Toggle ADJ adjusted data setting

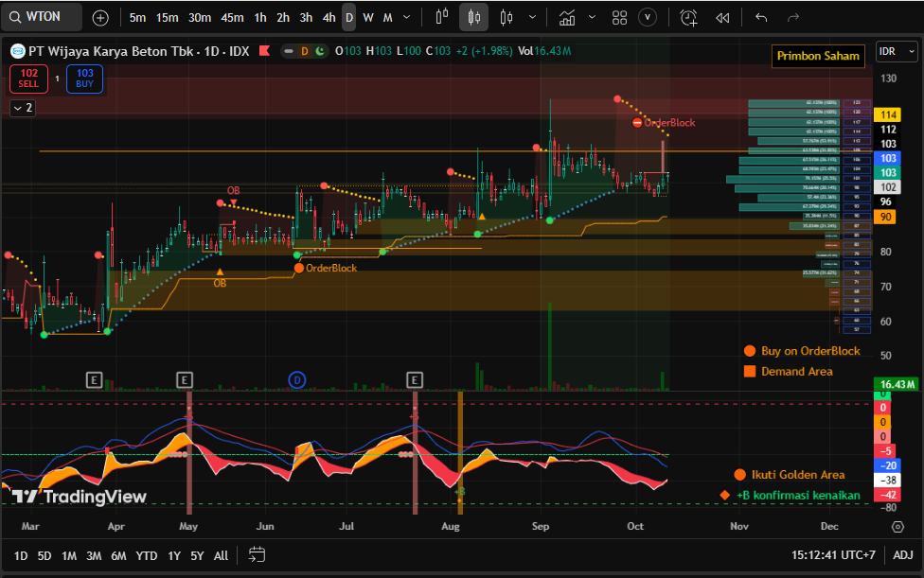click(x=902, y=554)
